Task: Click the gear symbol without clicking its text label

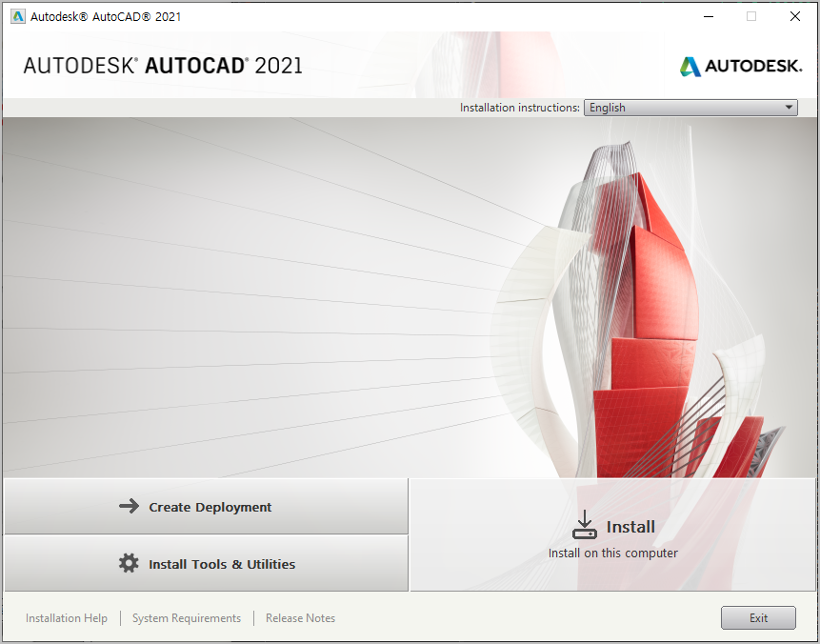Action: pos(130,563)
